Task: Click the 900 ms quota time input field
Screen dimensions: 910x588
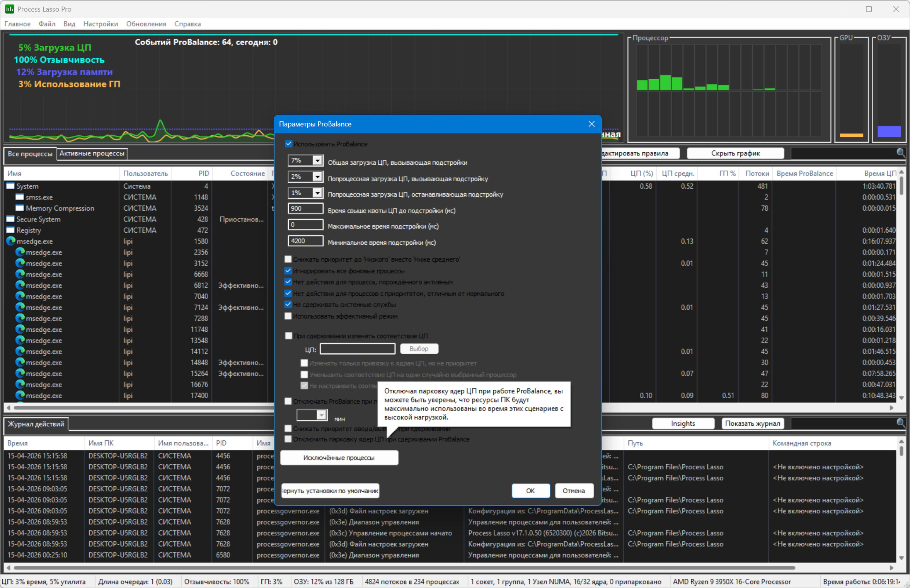Action: [x=305, y=208]
